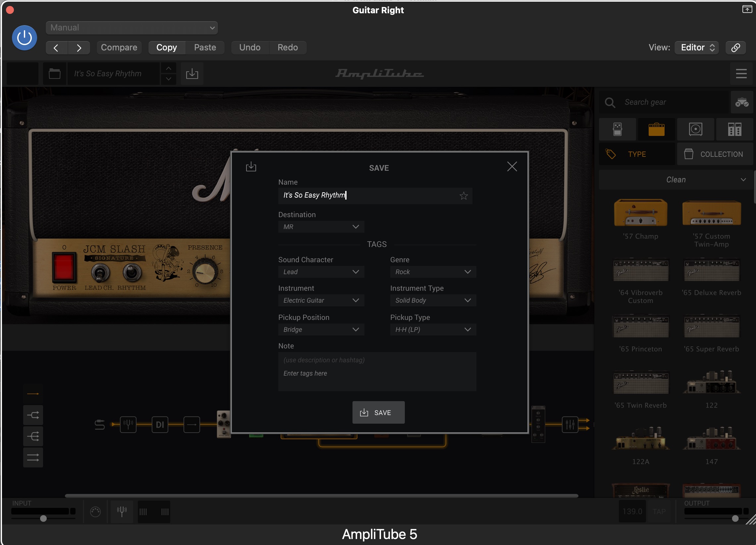The height and width of the screenshot is (545, 756).
Task: Click the DI block in signal chain
Action: pos(160,425)
